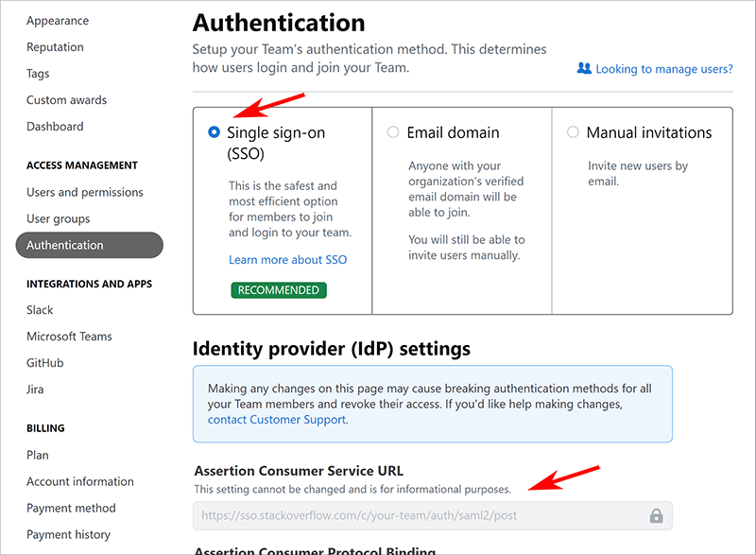Click the Assertion Consumer Service URL field
The width and height of the screenshot is (756, 555).
tap(416, 516)
